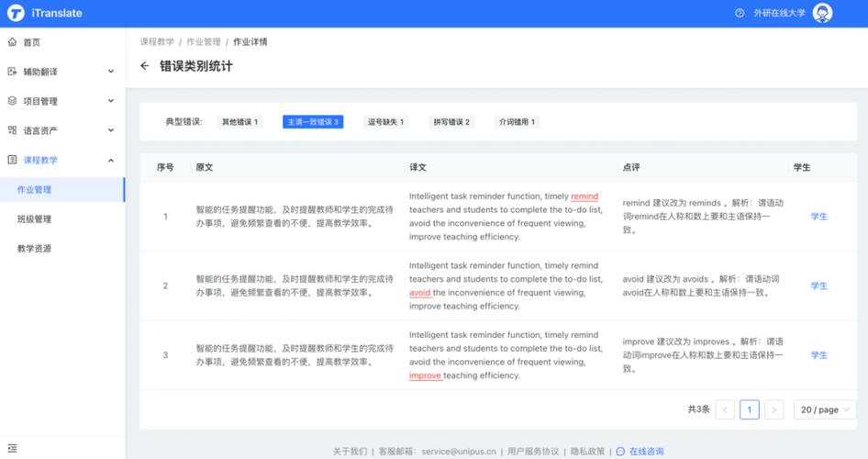Click the 辅助翻译 sidebar icon
The width and height of the screenshot is (868, 459).
pos(12,72)
